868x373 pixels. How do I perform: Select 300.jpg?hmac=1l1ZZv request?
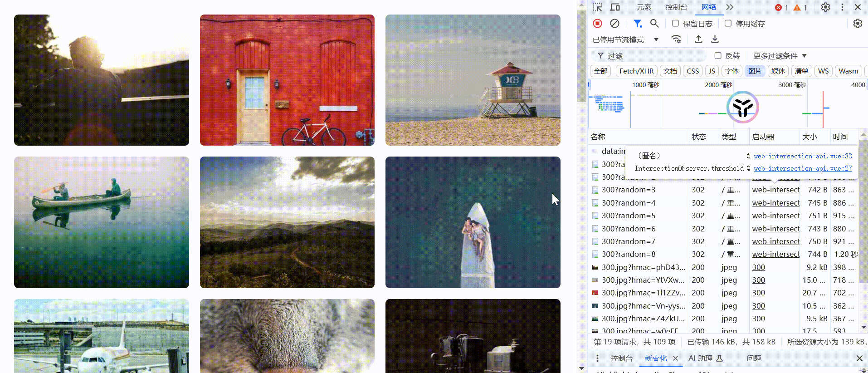(724, 293)
